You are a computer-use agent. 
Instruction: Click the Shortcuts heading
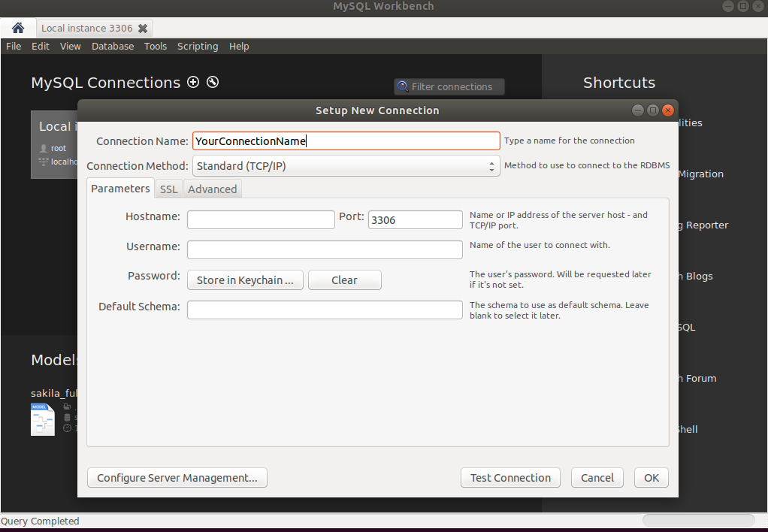(x=619, y=83)
